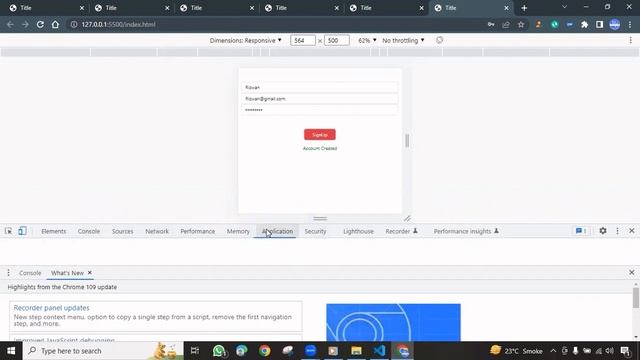
Task: Close the DevTools panel
Action: pos(631,231)
